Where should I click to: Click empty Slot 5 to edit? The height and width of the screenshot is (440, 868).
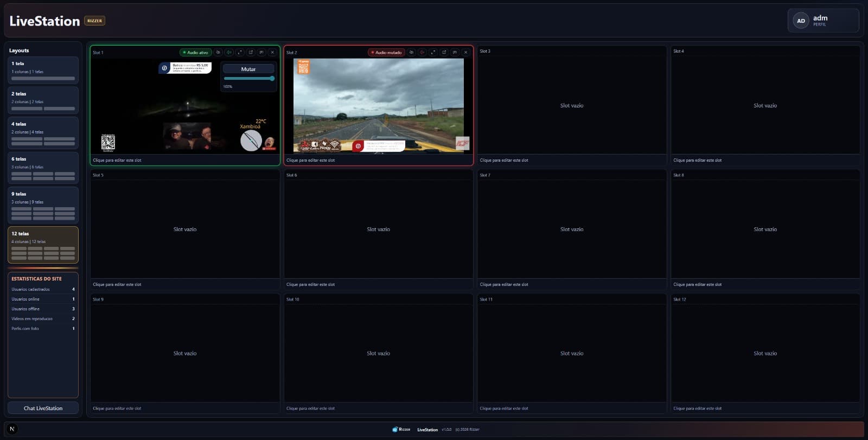click(185, 229)
